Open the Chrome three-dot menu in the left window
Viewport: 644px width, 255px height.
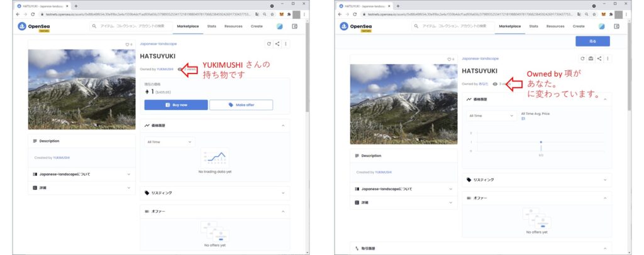(304, 14)
